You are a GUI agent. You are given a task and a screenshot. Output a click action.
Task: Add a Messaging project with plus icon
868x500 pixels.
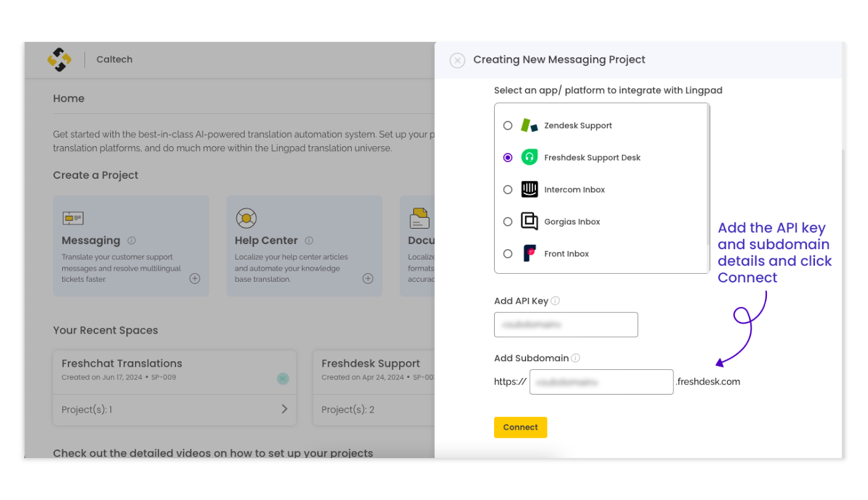(x=195, y=279)
